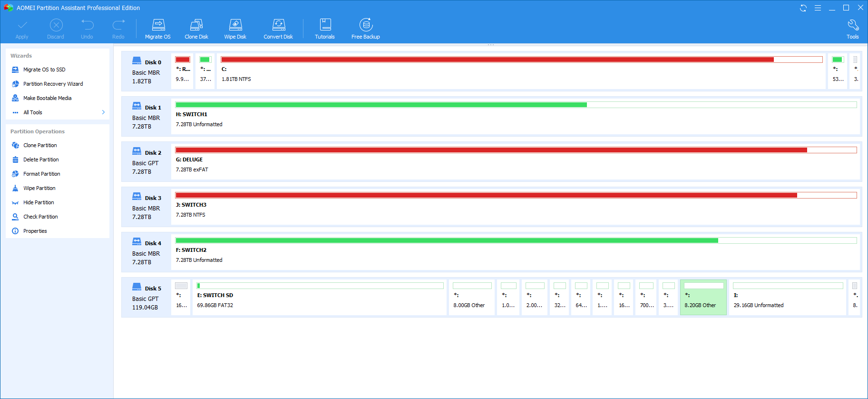
Task: Select the 32... partition on Disk 5
Action: click(560, 297)
